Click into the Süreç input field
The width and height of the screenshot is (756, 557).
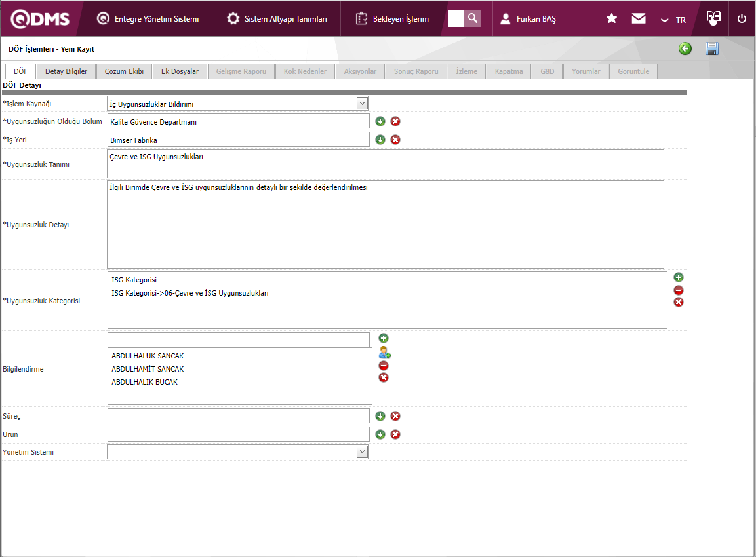[239, 416]
